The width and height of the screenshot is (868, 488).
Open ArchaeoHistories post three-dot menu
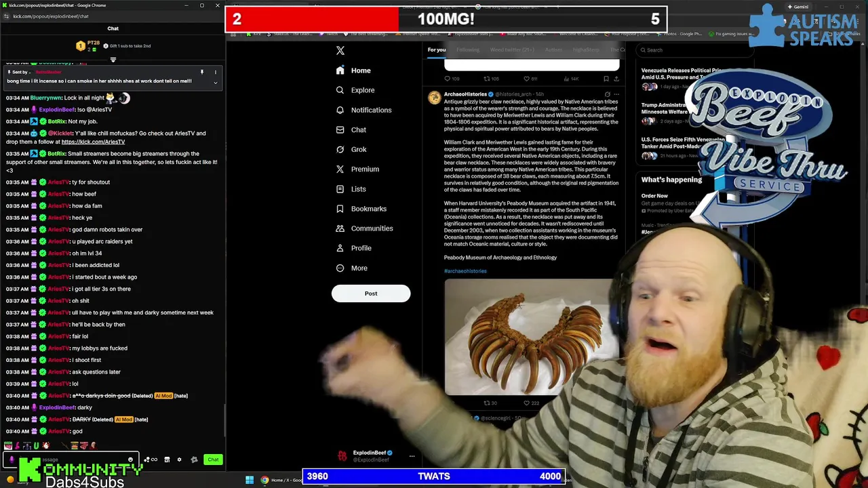616,94
